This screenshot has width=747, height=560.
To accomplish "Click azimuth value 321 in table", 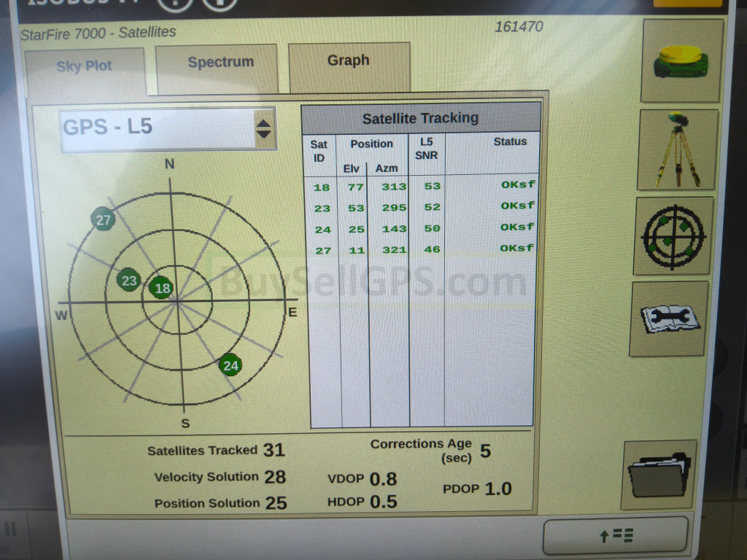I will click(x=395, y=249).
